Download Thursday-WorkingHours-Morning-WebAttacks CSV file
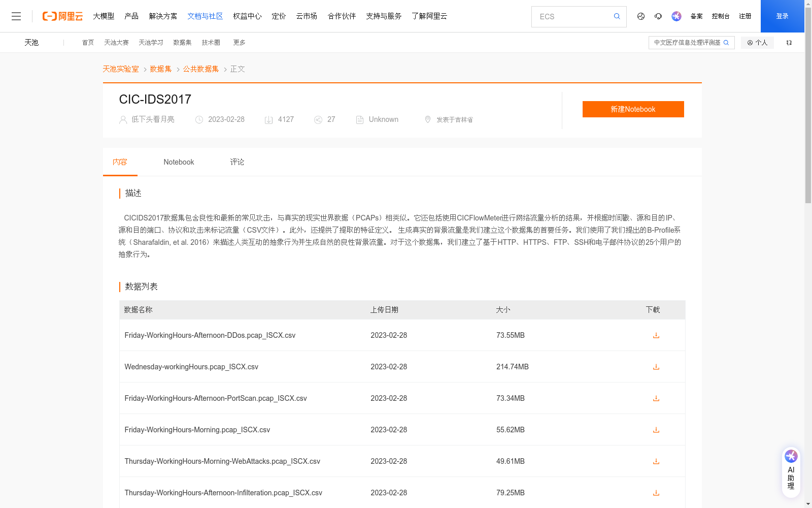Image resolution: width=812 pixels, height=508 pixels. tap(656, 461)
